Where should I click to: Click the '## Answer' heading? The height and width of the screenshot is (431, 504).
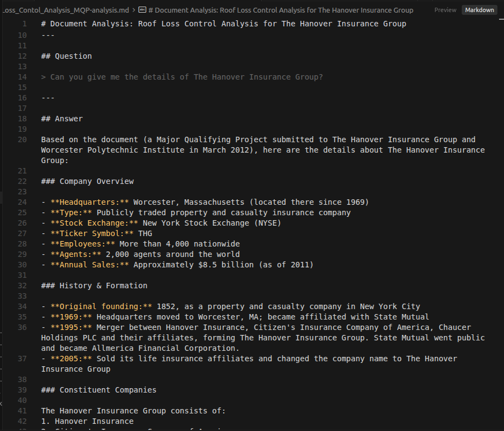(62, 119)
